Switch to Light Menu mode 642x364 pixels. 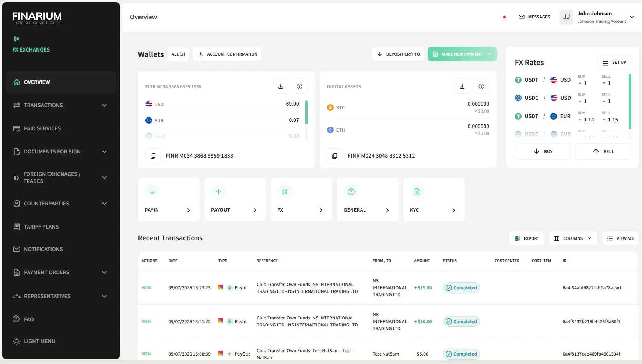[x=61, y=341]
